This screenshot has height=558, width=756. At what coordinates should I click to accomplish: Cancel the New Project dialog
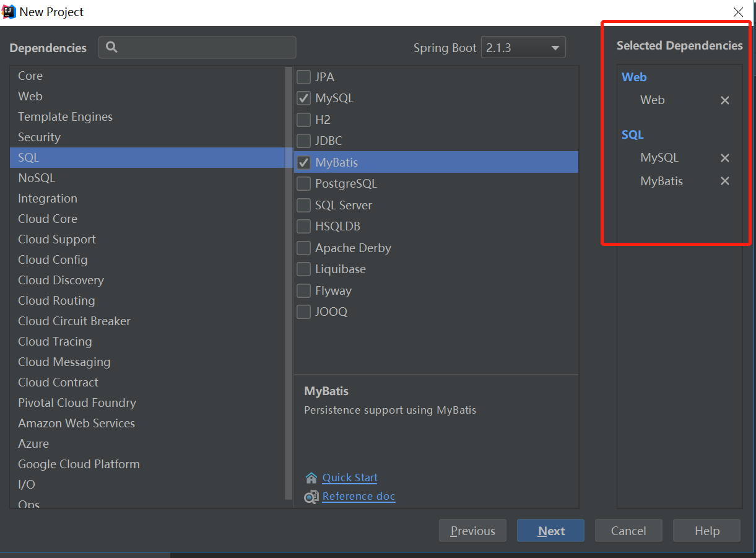click(x=628, y=531)
